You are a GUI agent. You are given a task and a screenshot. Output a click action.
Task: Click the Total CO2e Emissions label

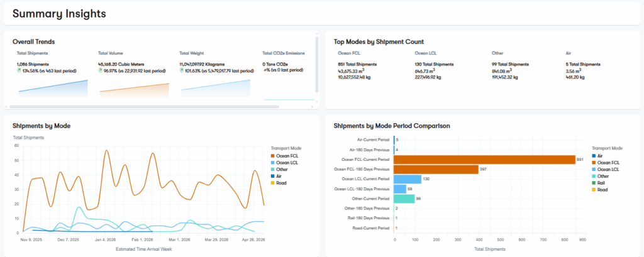tap(284, 53)
